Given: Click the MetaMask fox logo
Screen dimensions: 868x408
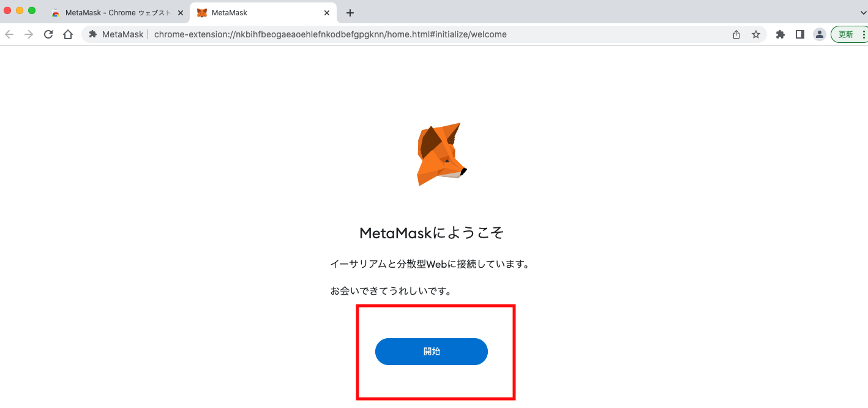Looking at the screenshot, I should pyautogui.click(x=442, y=154).
